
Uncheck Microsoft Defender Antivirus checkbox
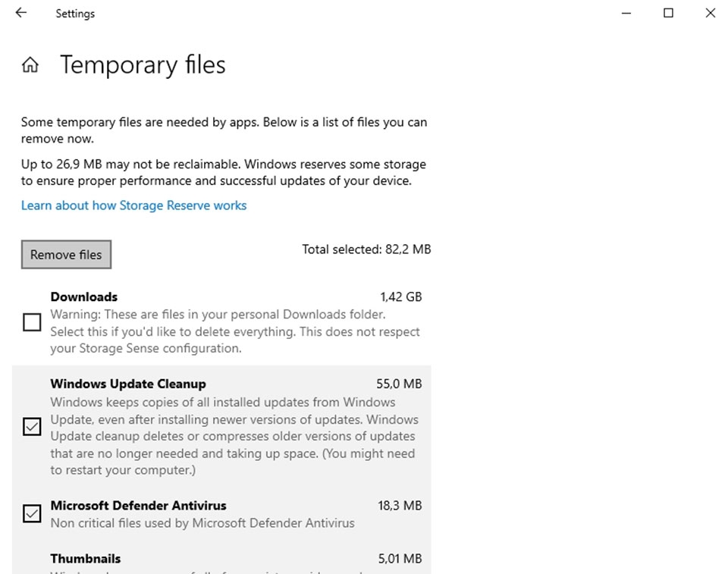pyautogui.click(x=32, y=514)
